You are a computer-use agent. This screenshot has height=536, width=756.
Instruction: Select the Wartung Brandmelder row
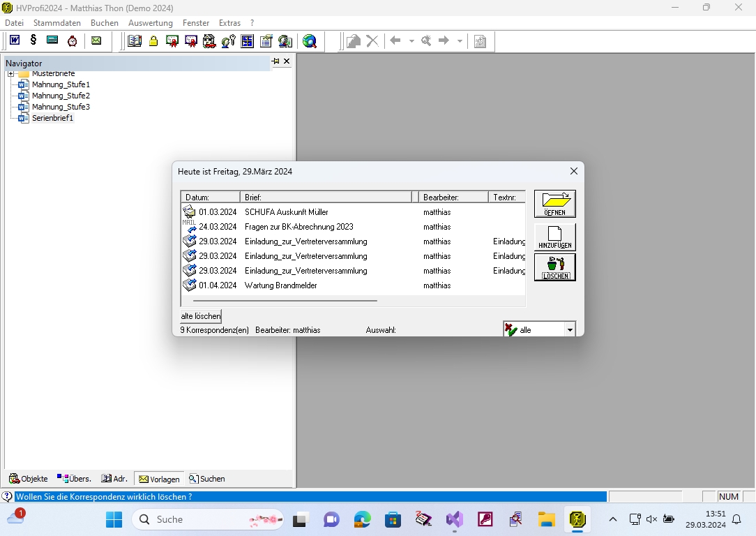353,285
